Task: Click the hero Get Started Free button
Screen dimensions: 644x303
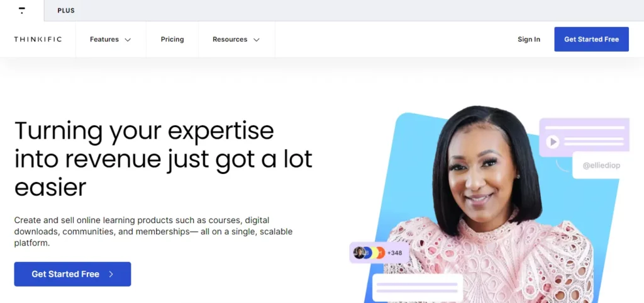Action: (x=73, y=274)
